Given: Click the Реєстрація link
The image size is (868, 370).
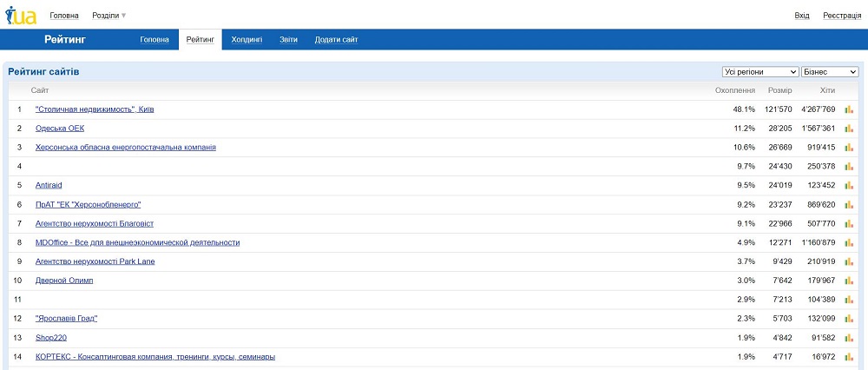Looking at the screenshot, I should click(842, 16).
